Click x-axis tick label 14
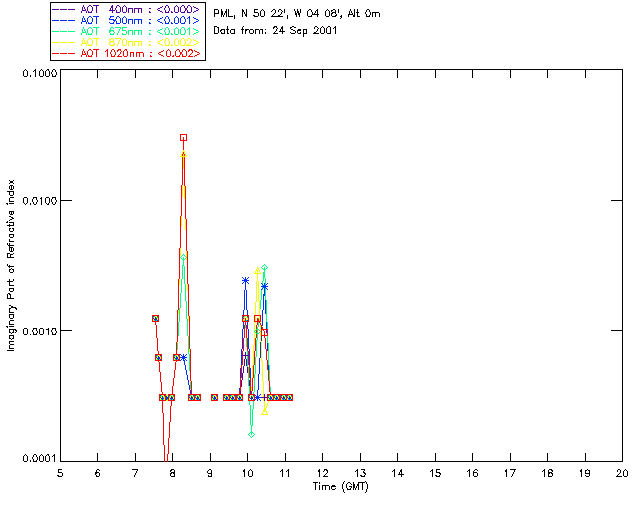640x512 pixels. pyautogui.click(x=398, y=473)
